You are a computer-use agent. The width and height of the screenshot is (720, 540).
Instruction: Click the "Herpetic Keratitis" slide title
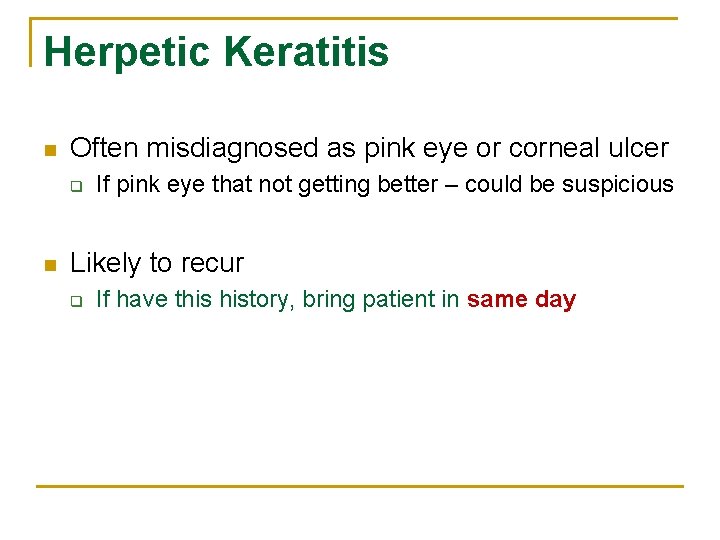pyautogui.click(x=216, y=53)
